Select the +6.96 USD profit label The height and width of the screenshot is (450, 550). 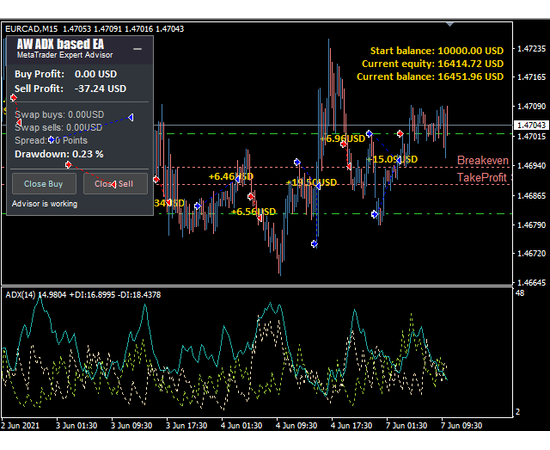pyautogui.click(x=343, y=139)
